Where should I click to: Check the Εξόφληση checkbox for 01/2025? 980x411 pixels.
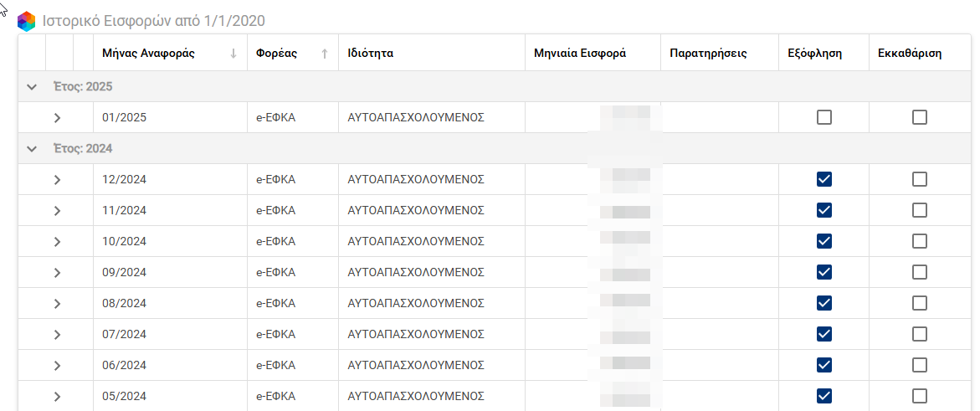tap(824, 118)
